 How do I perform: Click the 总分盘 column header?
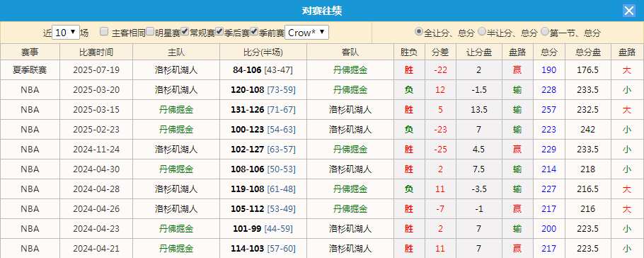click(x=587, y=52)
